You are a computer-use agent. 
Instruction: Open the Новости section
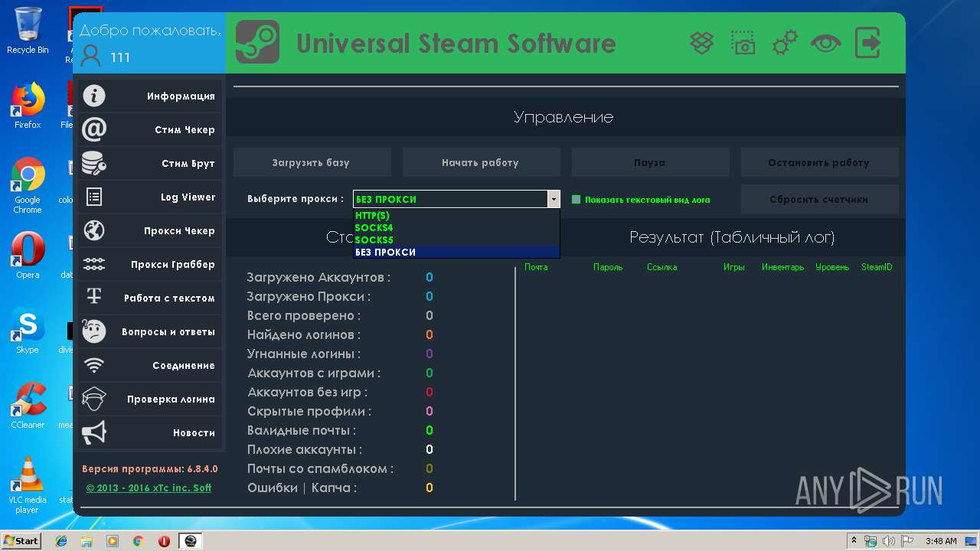pos(150,433)
